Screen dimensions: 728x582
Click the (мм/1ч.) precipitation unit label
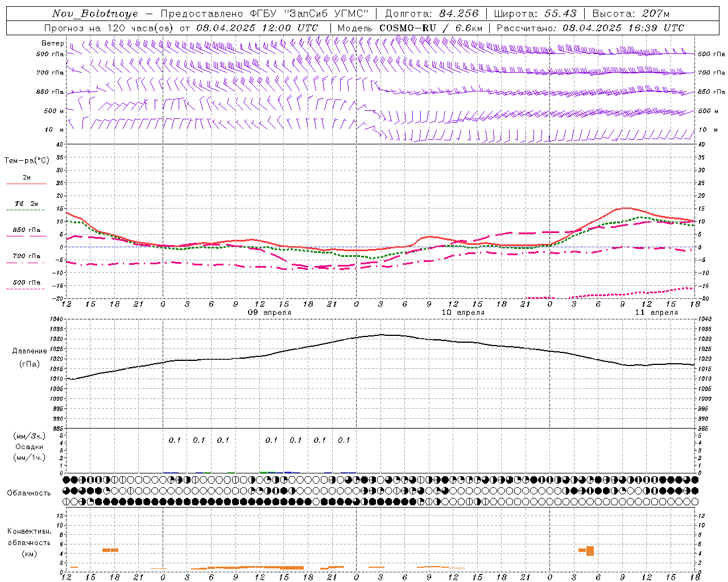click(30, 458)
